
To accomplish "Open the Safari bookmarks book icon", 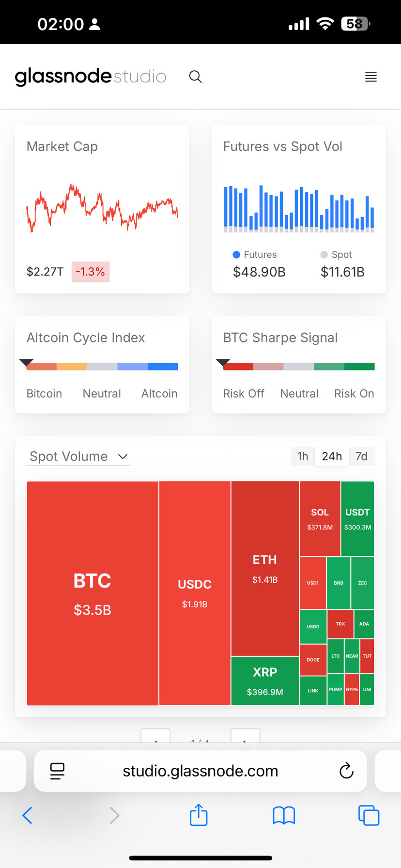I will (x=284, y=816).
